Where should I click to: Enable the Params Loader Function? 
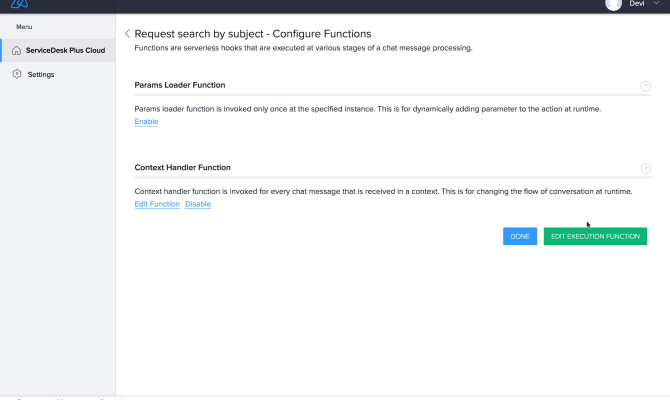point(146,122)
